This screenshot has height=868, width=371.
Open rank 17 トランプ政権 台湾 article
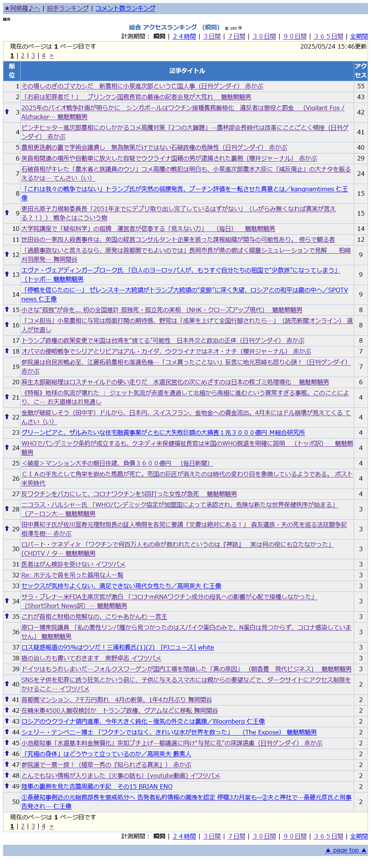click(x=163, y=340)
